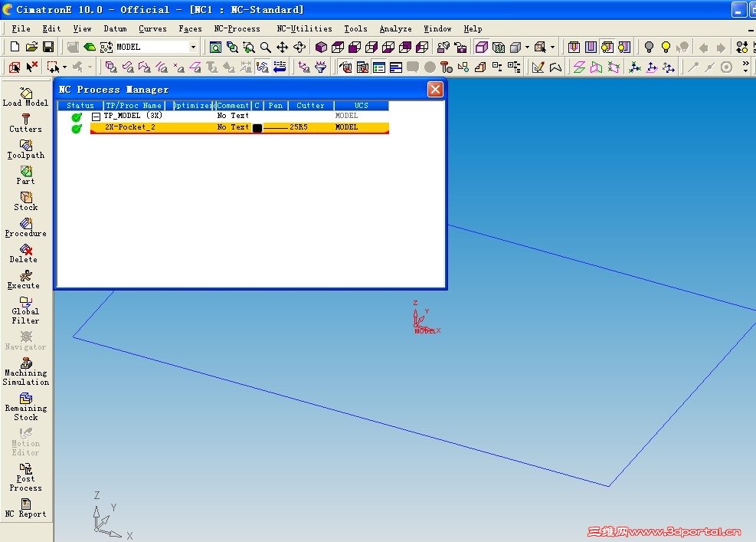Toggle the wireframe shading mode icon

(482, 47)
